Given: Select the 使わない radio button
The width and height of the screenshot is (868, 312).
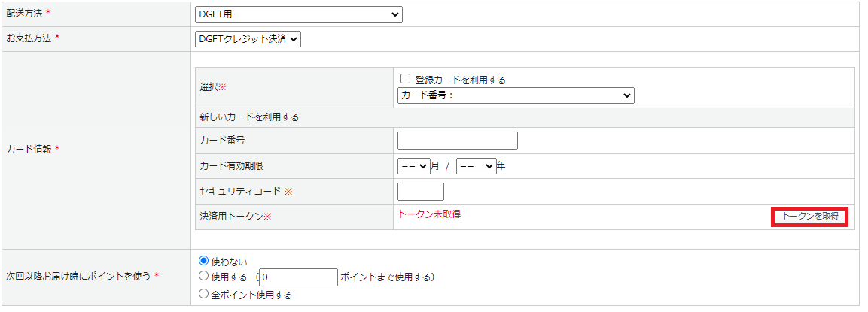Looking at the screenshot, I should coord(203,260).
